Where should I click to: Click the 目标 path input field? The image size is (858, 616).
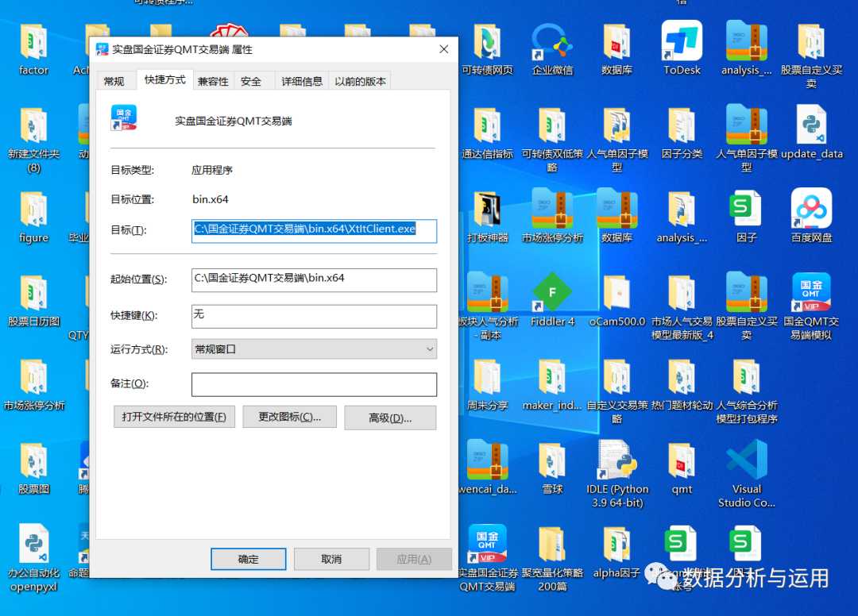click(x=314, y=231)
